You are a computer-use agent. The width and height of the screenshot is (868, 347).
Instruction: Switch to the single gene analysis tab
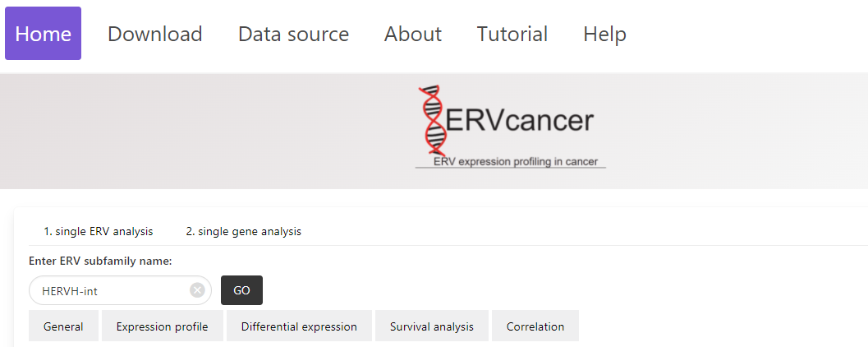click(x=243, y=232)
